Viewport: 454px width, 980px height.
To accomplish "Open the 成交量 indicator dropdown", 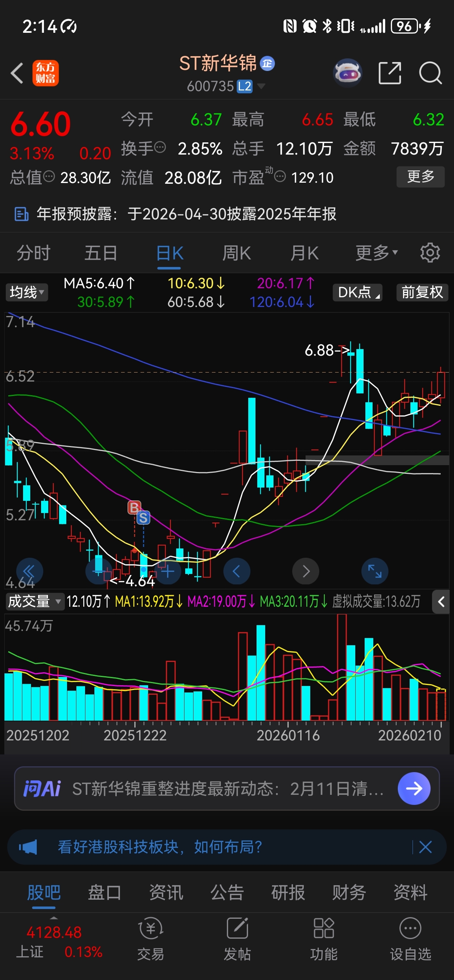I will pos(35,601).
